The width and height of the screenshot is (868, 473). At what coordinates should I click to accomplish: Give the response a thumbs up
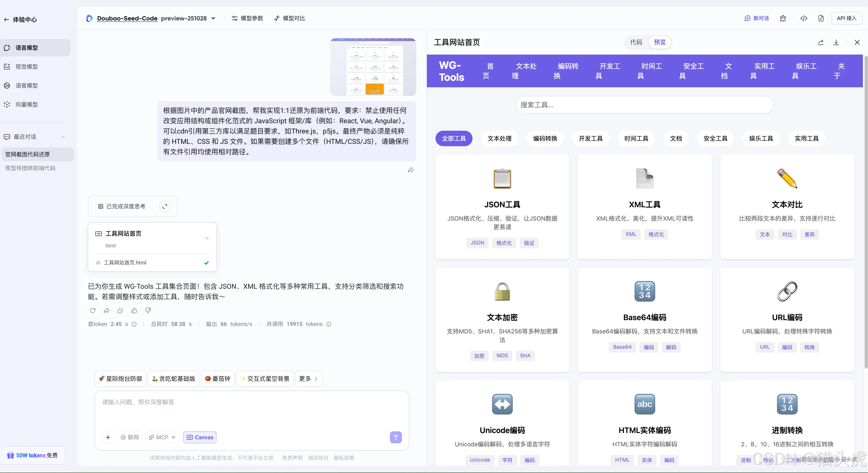coord(134,310)
